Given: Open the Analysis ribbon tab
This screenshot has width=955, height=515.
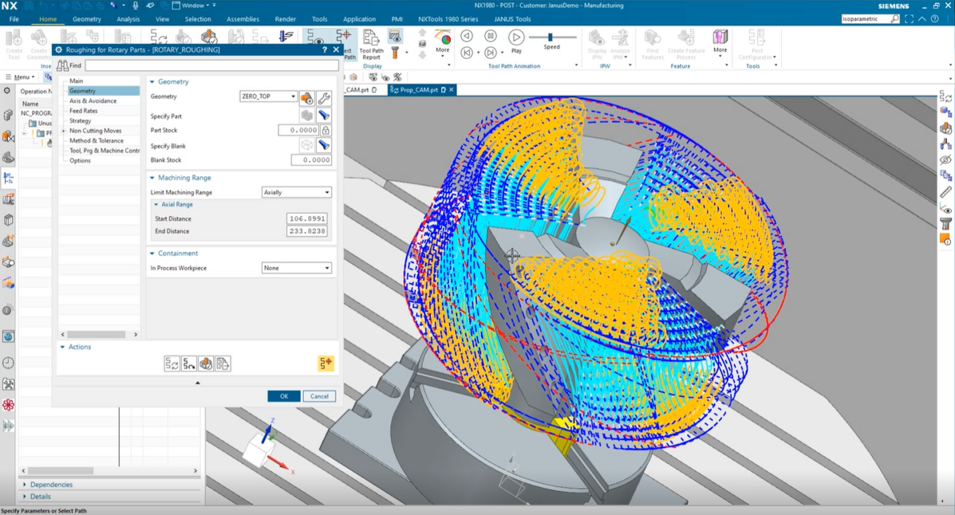Looking at the screenshot, I should [128, 19].
